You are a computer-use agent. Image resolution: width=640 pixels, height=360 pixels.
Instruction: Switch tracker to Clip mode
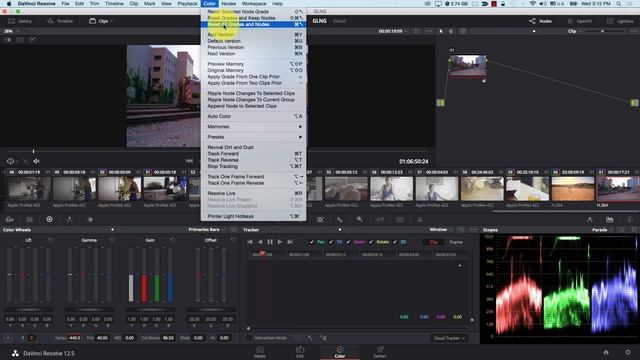(433, 242)
